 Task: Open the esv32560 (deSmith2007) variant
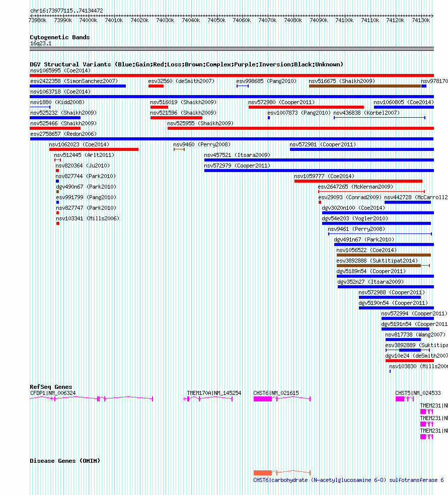181,81
